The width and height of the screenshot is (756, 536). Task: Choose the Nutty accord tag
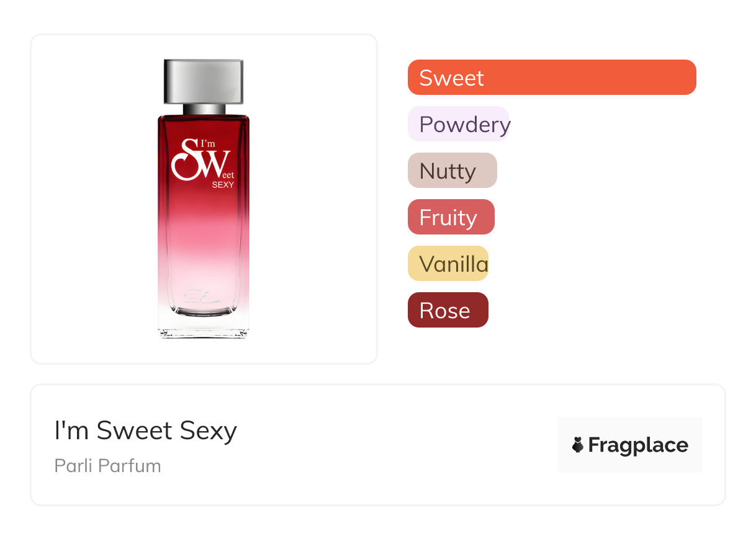click(x=452, y=171)
